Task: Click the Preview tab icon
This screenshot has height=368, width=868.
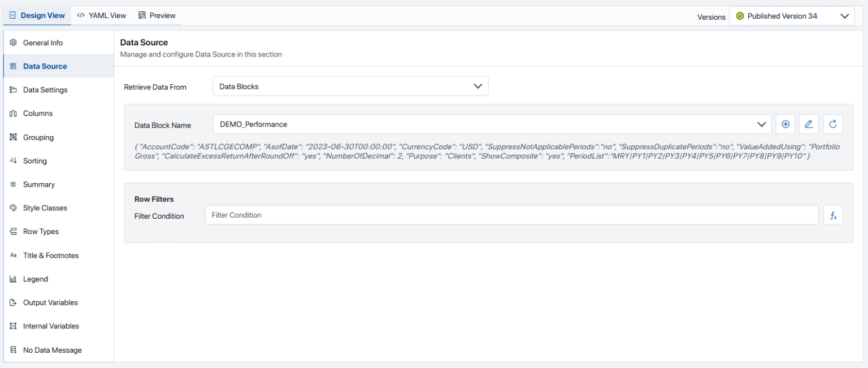Action: tap(142, 15)
